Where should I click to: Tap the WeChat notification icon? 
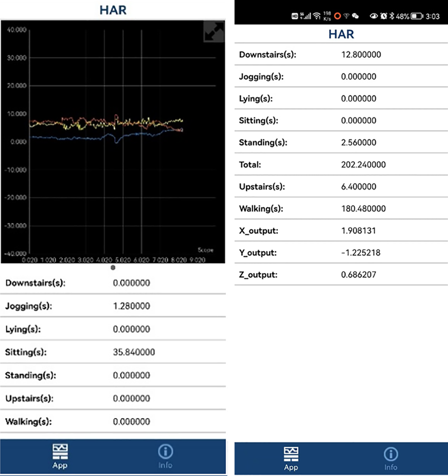pos(355,16)
